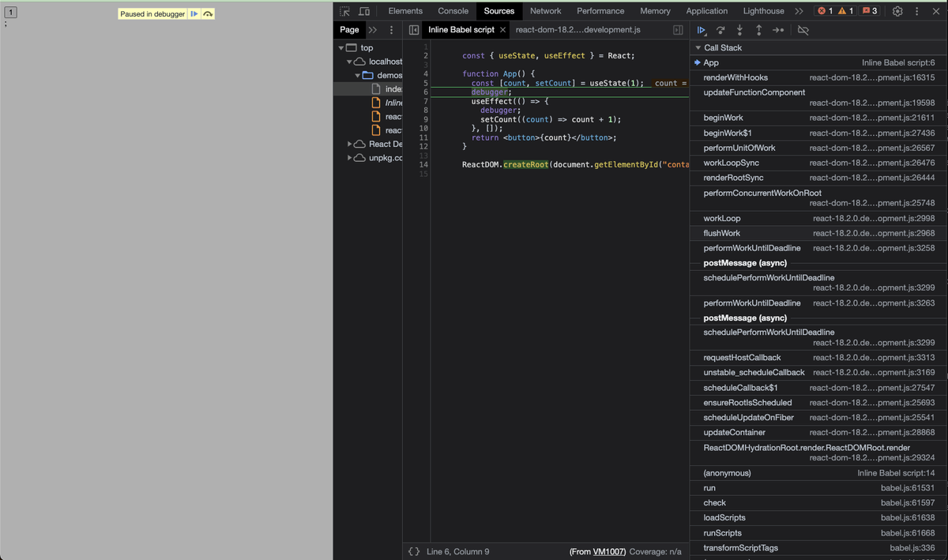Select the updateFunctionComponent call frame

[x=818, y=98]
